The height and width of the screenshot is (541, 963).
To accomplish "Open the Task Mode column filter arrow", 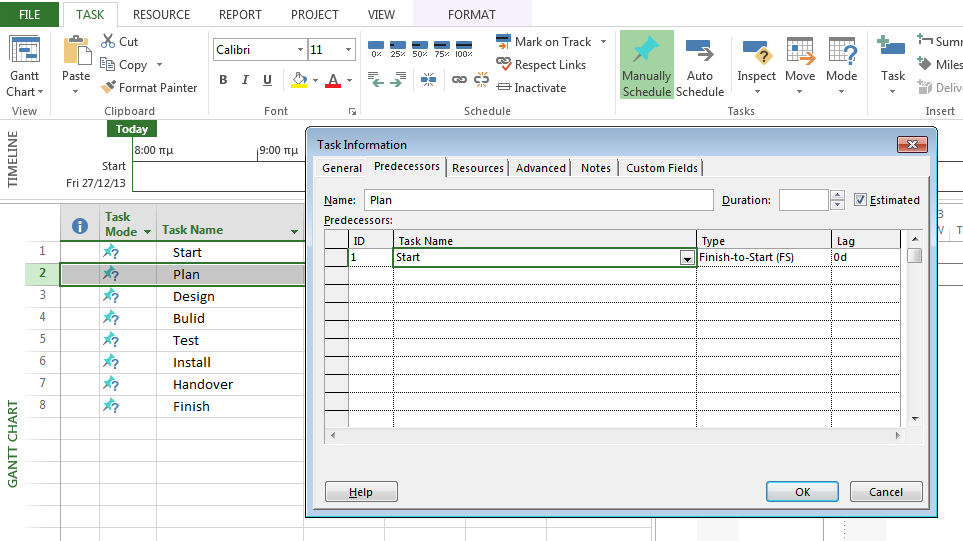I will click(x=147, y=232).
